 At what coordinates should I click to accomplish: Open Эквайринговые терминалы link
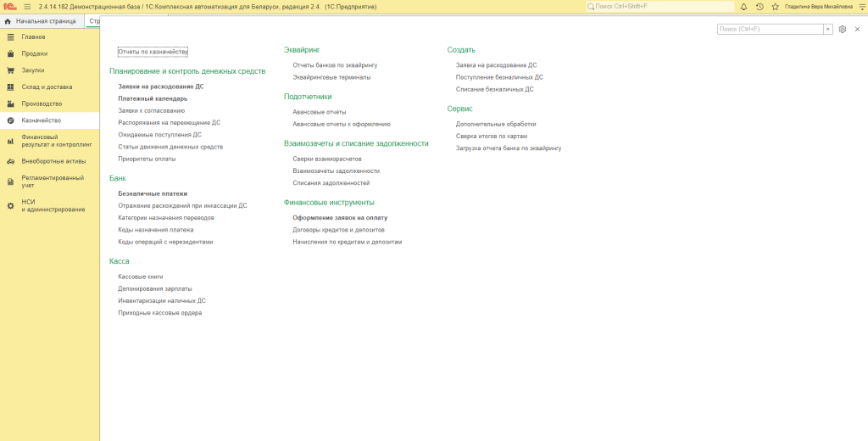coord(331,77)
